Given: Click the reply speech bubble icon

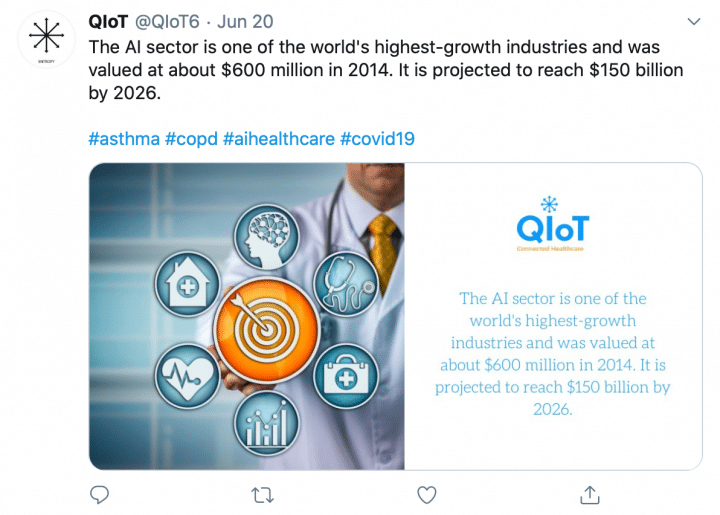Looking at the screenshot, I should (100, 494).
